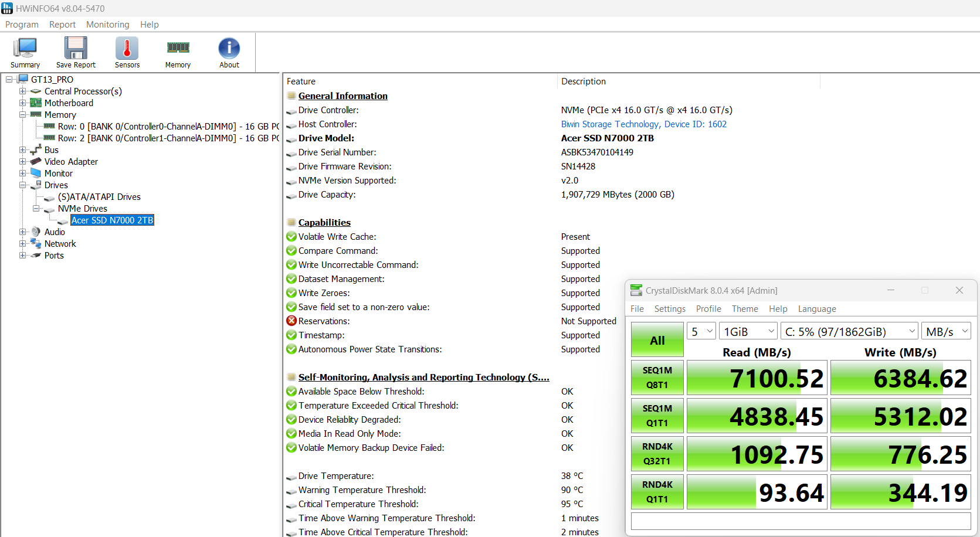
Task: Click the drive icon beside Drive Model
Action: tap(291, 139)
